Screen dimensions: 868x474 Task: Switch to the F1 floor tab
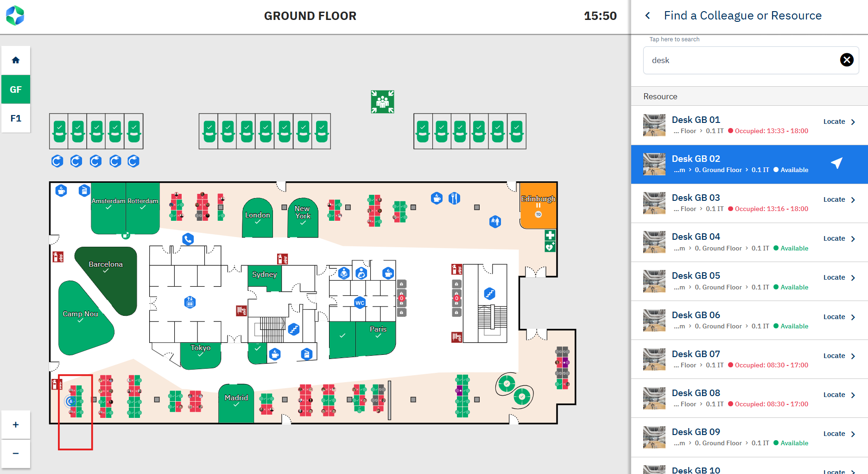coord(16,118)
